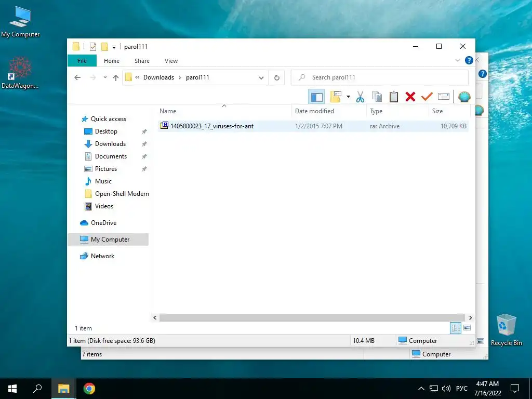Click Properties icon in Quick Access Toolbar
The image size is (532, 399).
click(93, 47)
